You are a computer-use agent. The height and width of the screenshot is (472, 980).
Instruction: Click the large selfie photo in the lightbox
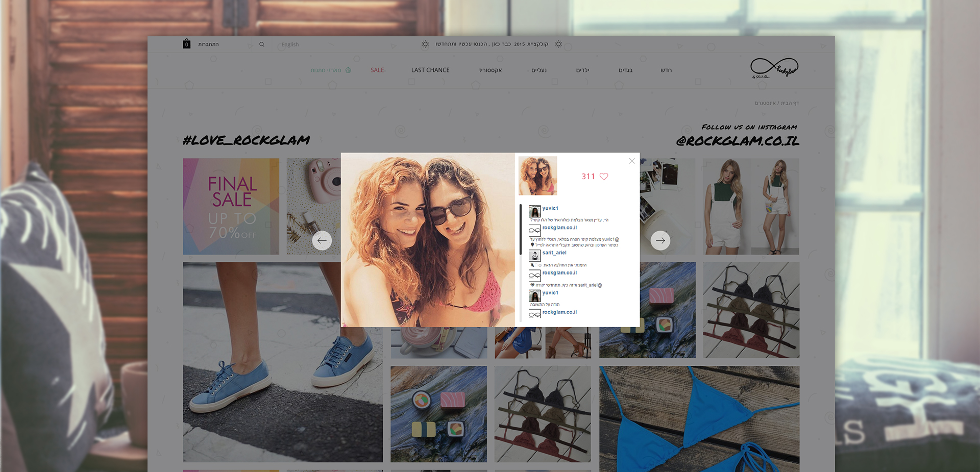[x=428, y=240]
